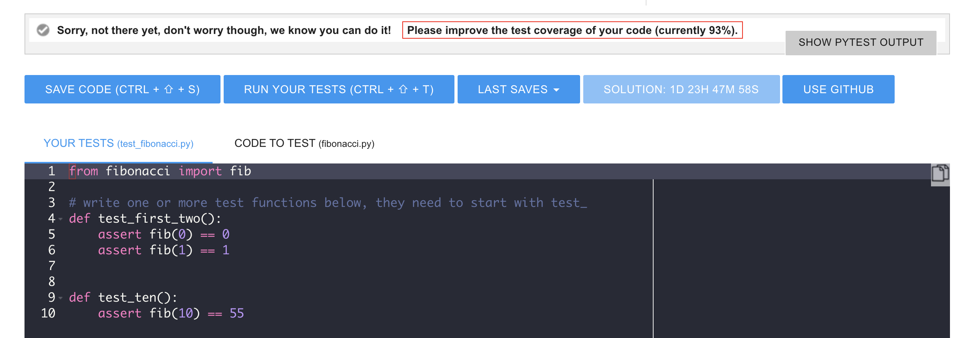This screenshot has width=980, height=338.
Task: Place cursor on empty line 7
Action: pyautogui.click(x=237, y=266)
